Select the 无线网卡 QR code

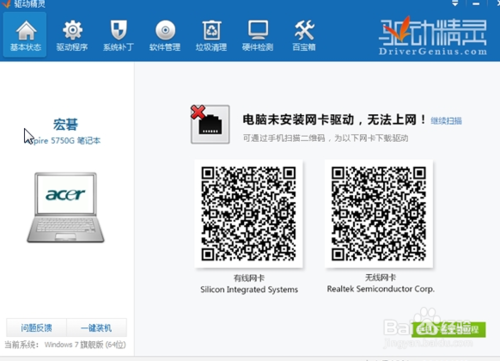point(379,214)
